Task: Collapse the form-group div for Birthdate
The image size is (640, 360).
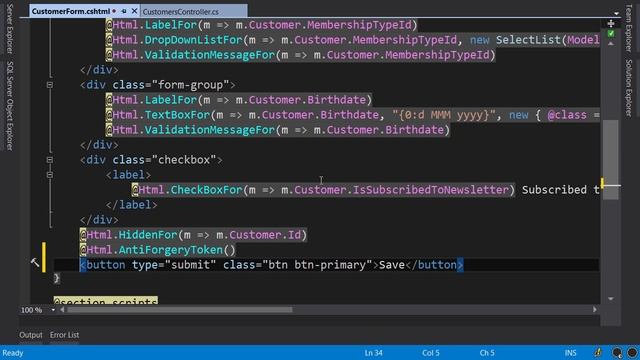Action: (49, 85)
